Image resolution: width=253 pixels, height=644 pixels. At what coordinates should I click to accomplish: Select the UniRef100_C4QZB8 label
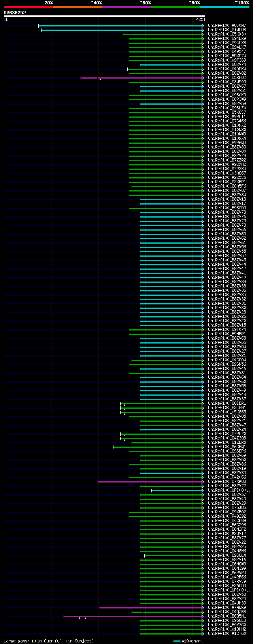click(227, 612)
